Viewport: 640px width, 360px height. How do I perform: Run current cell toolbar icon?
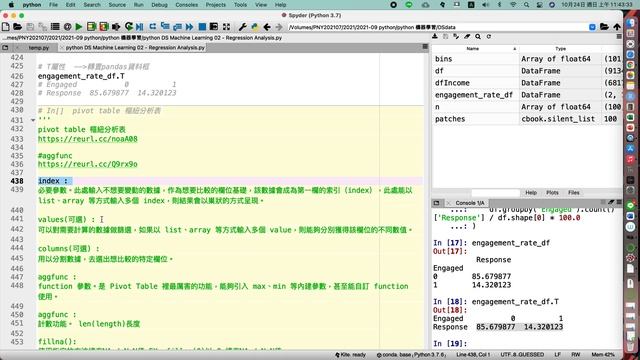(x=91, y=27)
